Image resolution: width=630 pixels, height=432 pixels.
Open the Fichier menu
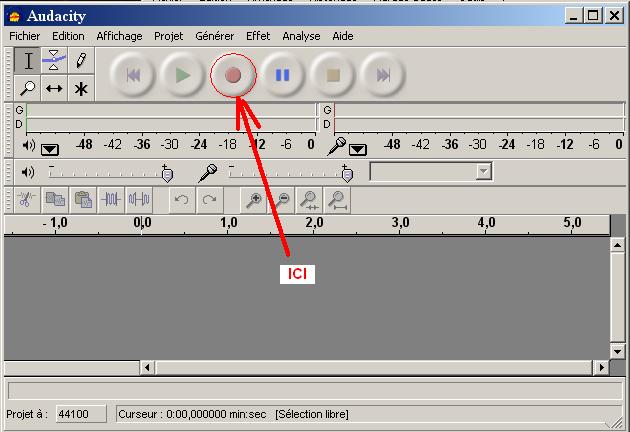tap(24, 36)
